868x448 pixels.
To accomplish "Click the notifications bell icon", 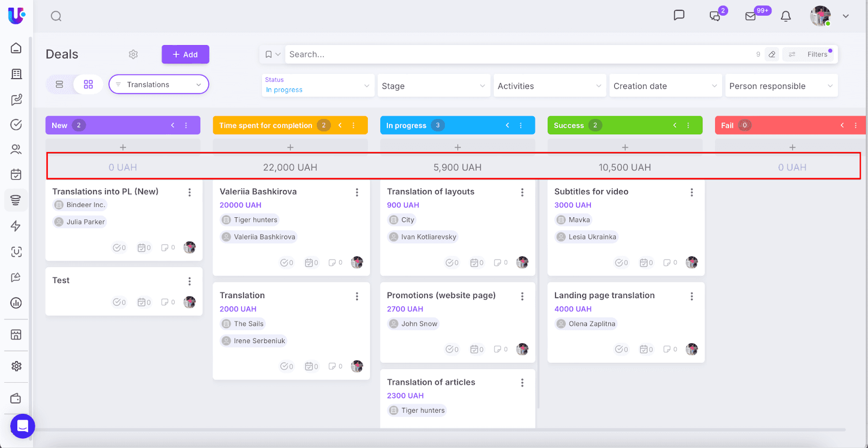I will click(786, 16).
